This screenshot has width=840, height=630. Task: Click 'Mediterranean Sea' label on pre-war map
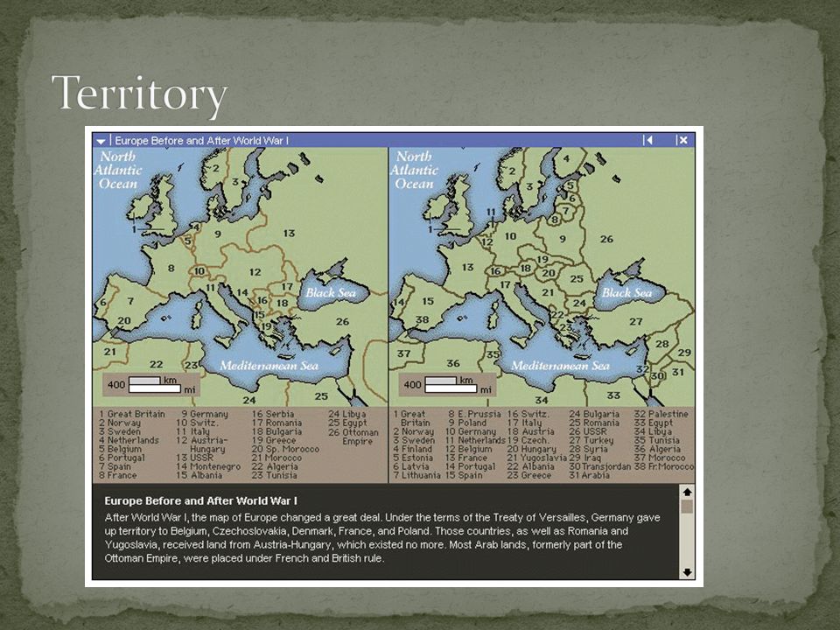269,366
